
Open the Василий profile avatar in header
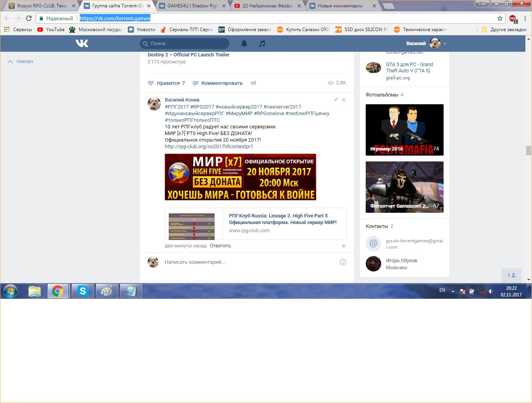435,44
